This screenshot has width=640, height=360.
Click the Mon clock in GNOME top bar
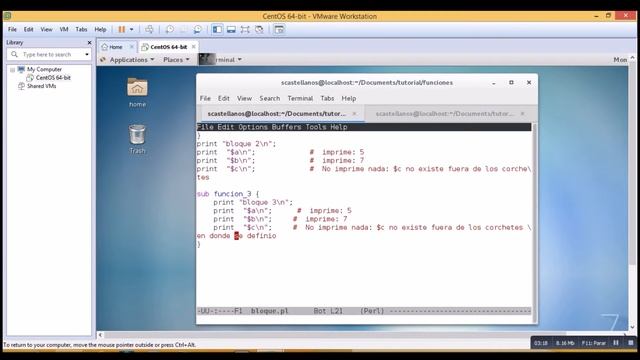620,60
